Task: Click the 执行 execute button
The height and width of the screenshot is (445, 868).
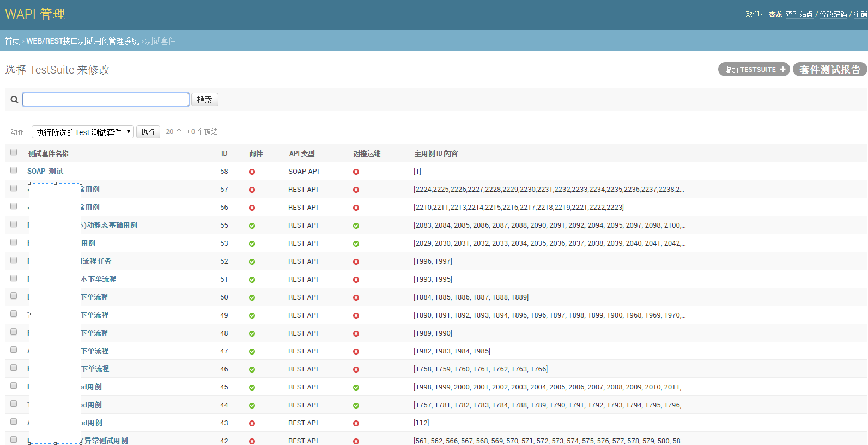Action: pyautogui.click(x=148, y=132)
